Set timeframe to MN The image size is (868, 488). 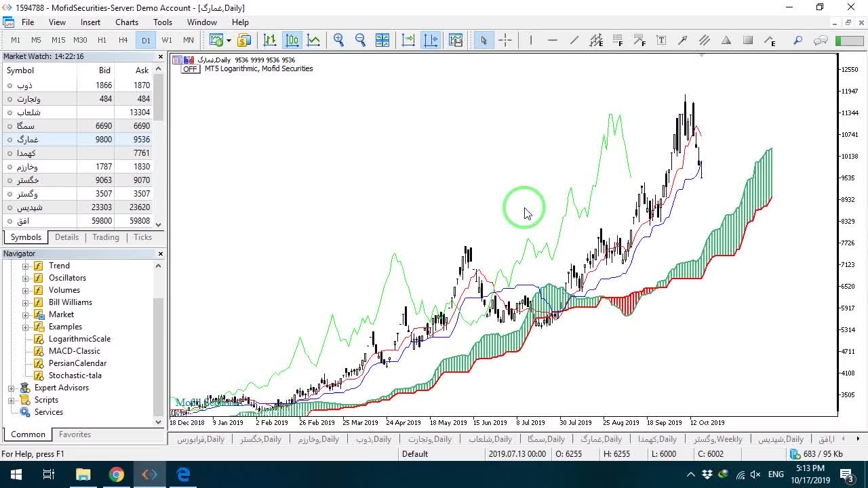(189, 41)
